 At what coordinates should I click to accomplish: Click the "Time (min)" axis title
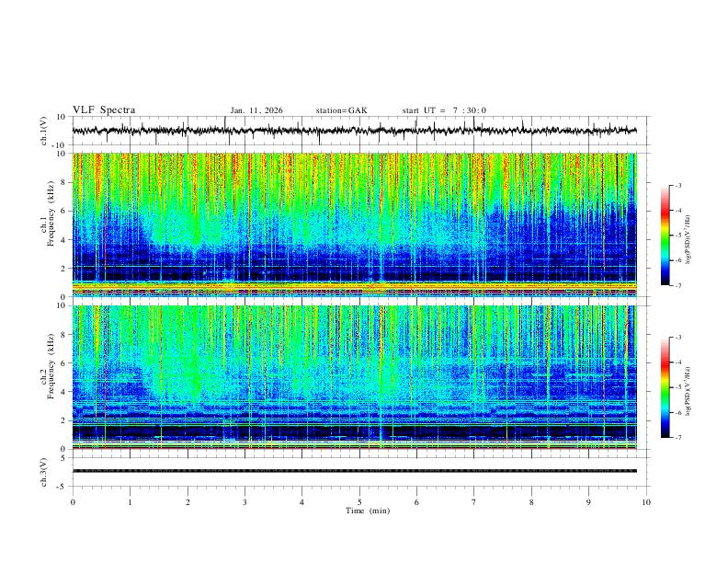[368, 511]
